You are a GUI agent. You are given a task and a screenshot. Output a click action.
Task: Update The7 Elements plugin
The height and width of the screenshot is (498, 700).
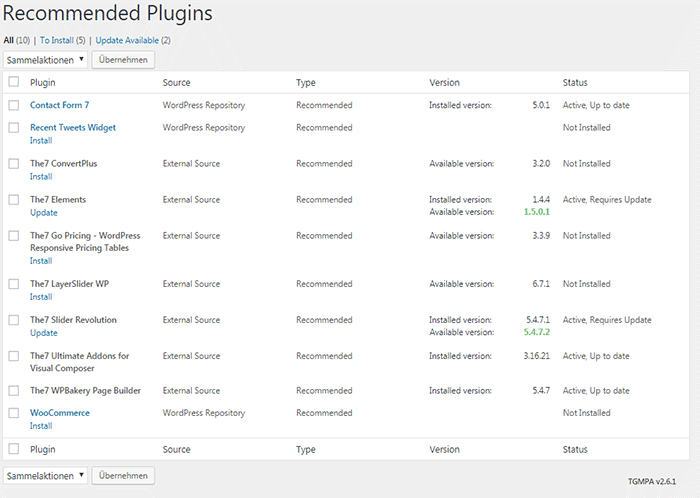[x=44, y=213]
